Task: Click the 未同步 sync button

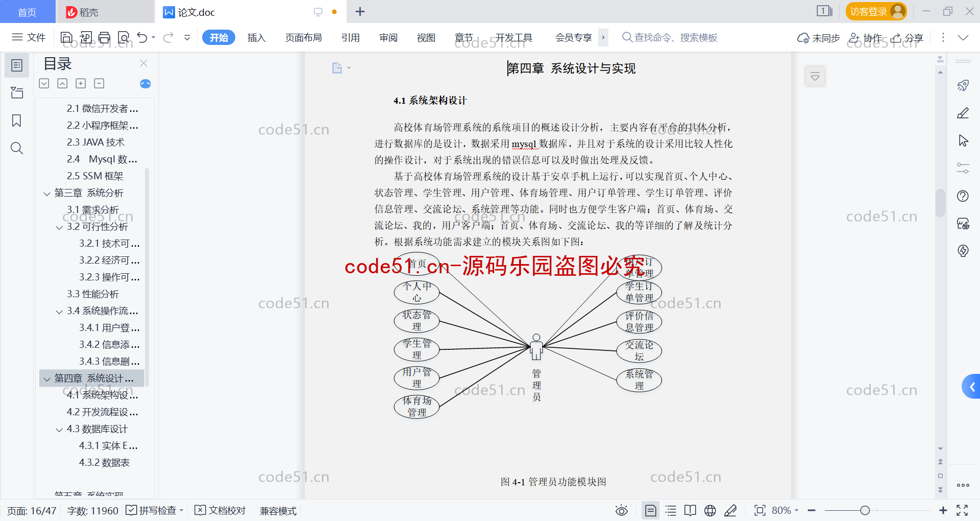Action: [x=818, y=38]
